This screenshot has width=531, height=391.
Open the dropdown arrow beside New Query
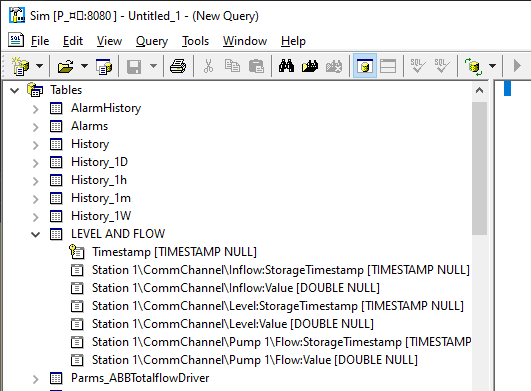(40, 66)
